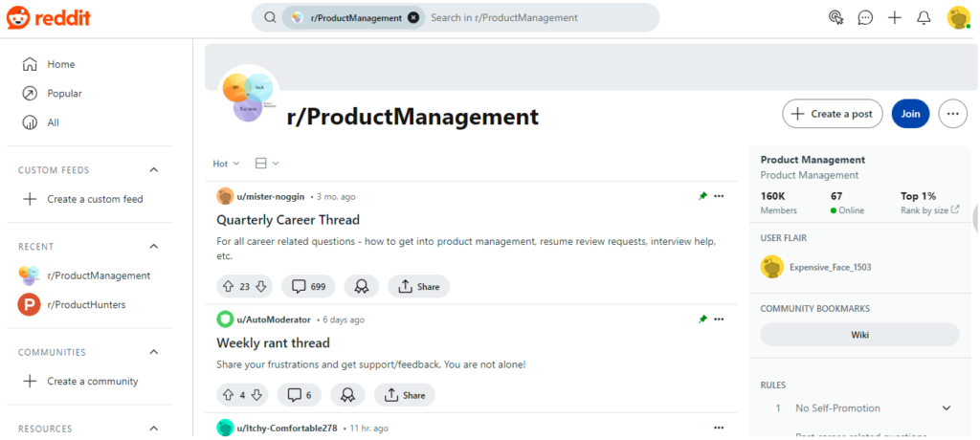980x440 pixels.
Task: Open options for Quarterly Career Thread post
Action: click(x=719, y=196)
